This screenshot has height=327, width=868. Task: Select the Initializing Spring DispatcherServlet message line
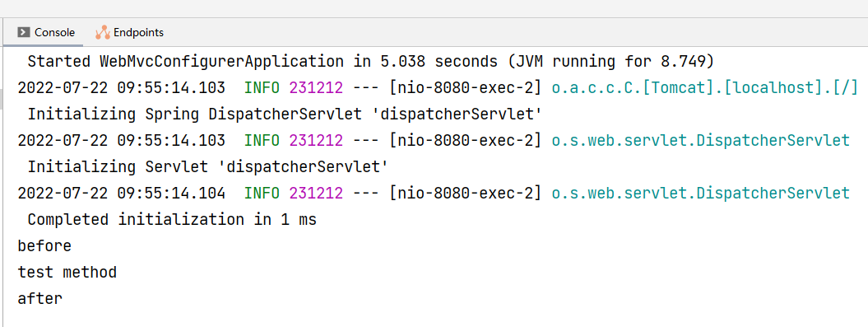[284, 114]
